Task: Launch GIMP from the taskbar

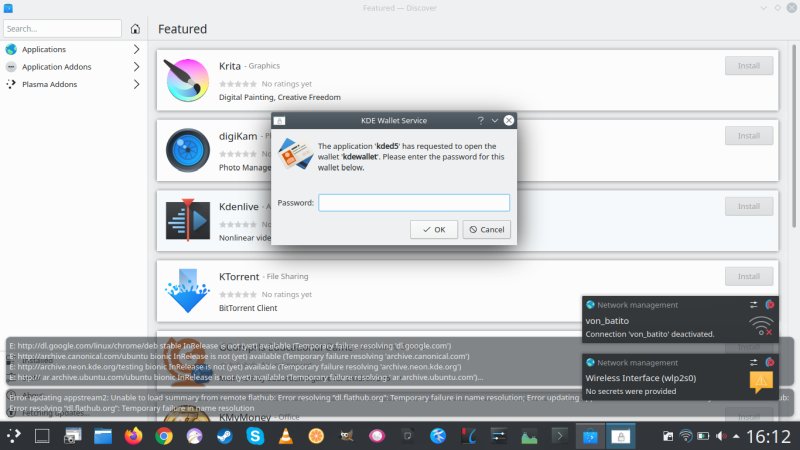Action: point(346,436)
